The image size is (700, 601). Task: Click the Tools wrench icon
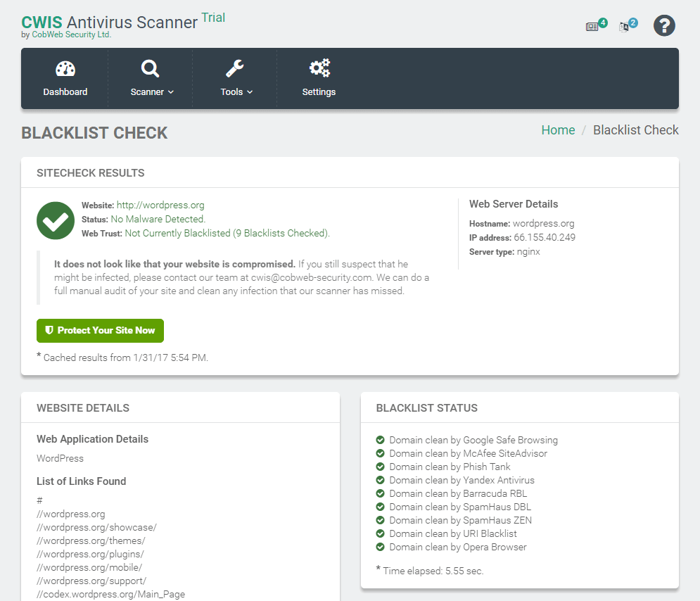234,69
